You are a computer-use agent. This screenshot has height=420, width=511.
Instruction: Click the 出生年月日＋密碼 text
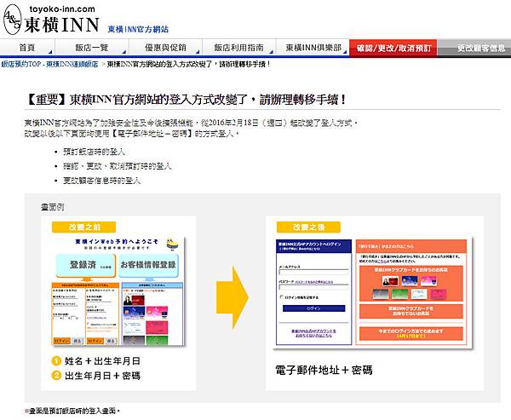[x=102, y=376]
